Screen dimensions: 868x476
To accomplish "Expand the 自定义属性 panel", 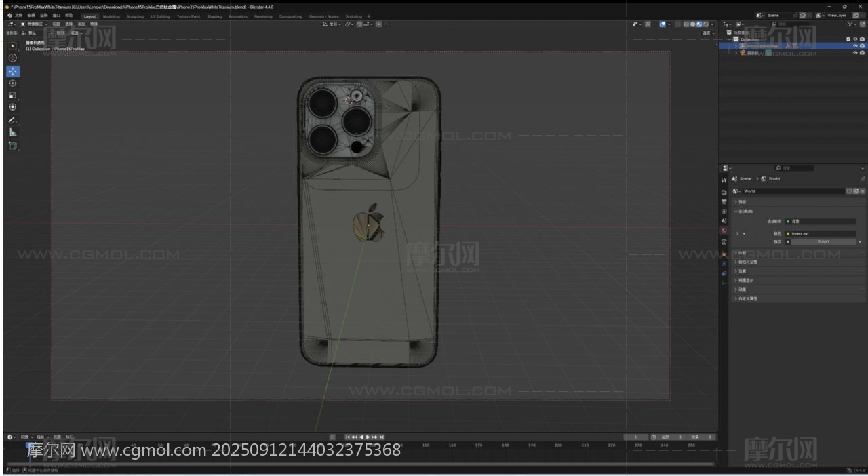I will coord(797,298).
